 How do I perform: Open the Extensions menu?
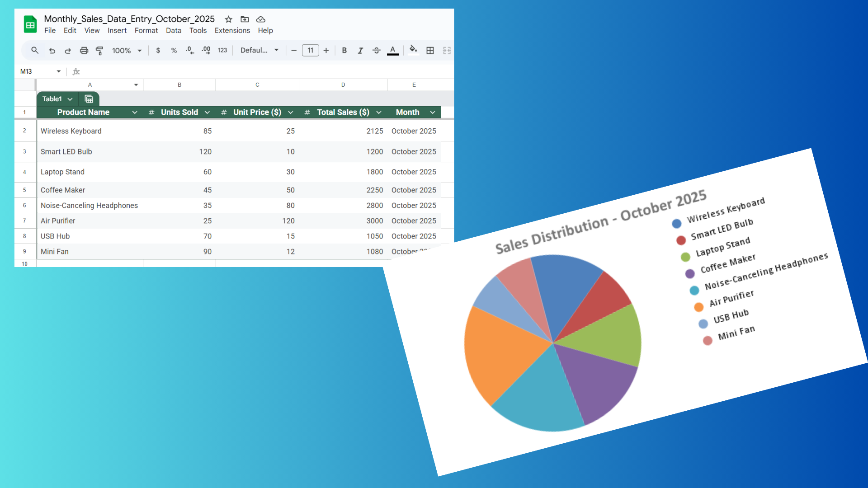click(232, 30)
